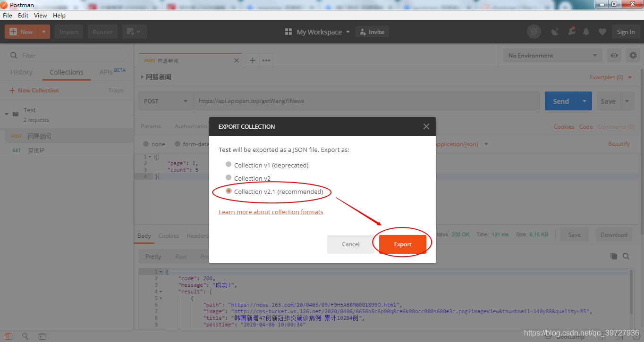Open the find and replace icon

(25, 336)
